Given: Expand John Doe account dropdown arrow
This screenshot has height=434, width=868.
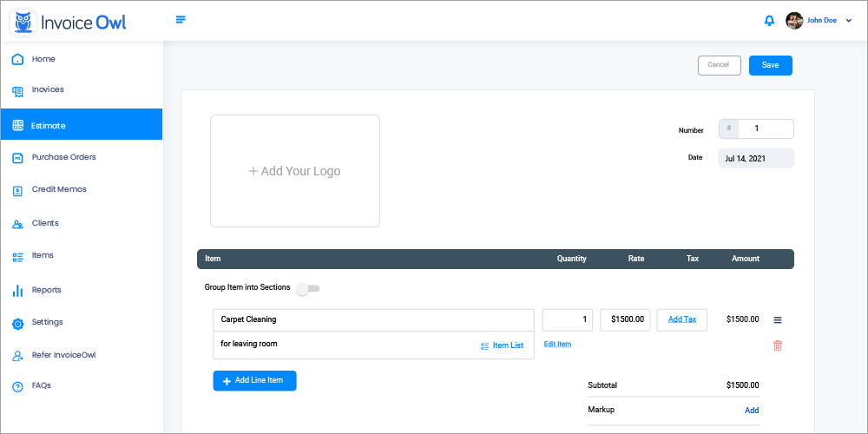Looking at the screenshot, I should coord(849,21).
